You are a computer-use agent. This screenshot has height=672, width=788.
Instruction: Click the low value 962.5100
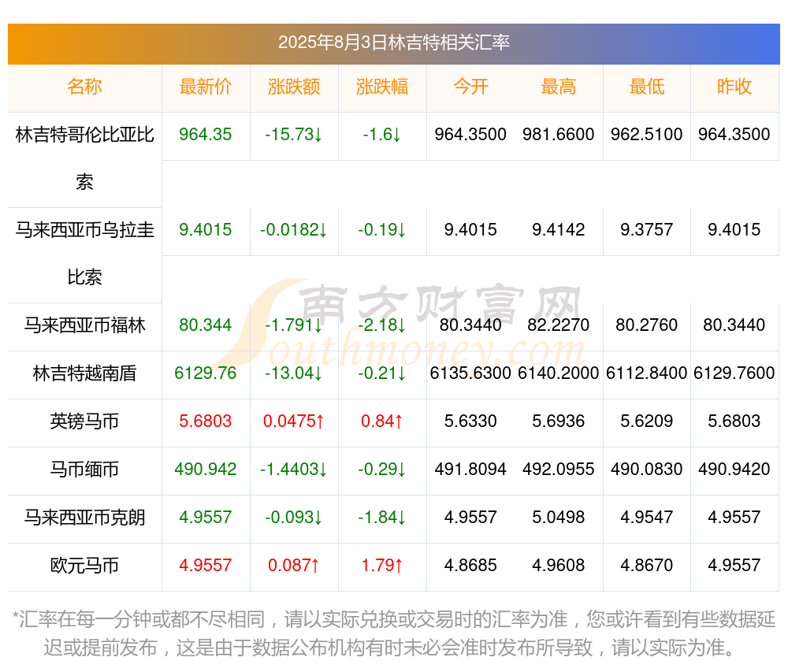coord(647,135)
